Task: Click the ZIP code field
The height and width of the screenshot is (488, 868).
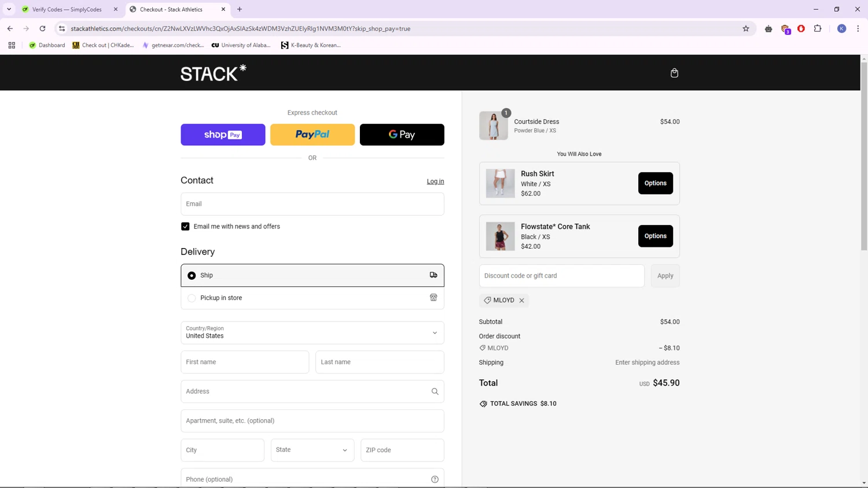Action: [x=402, y=450]
